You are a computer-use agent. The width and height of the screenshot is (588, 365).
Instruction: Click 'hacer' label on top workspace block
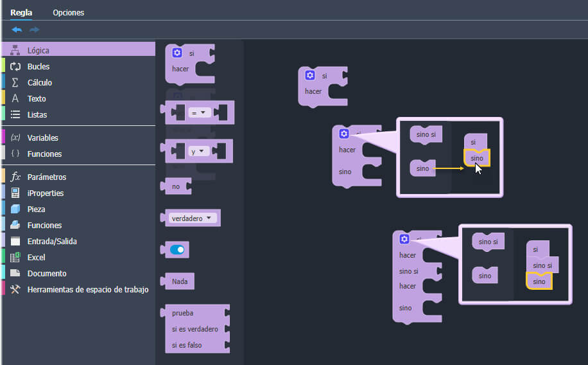[313, 91]
